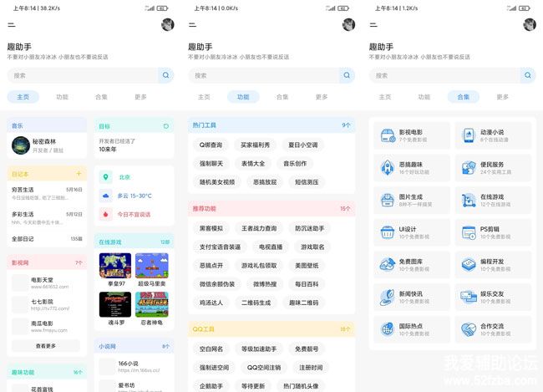Tap profile avatar on right phone screen

[x=530, y=24]
